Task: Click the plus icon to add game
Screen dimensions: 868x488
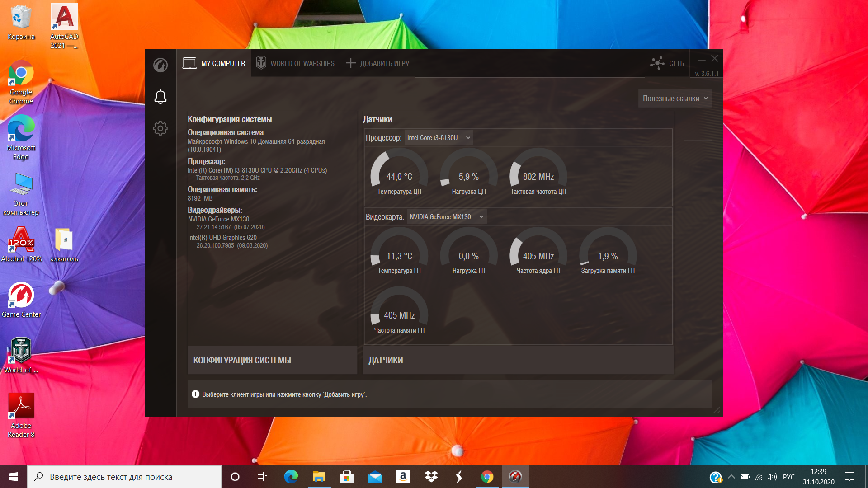Action: tap(350, 63)
